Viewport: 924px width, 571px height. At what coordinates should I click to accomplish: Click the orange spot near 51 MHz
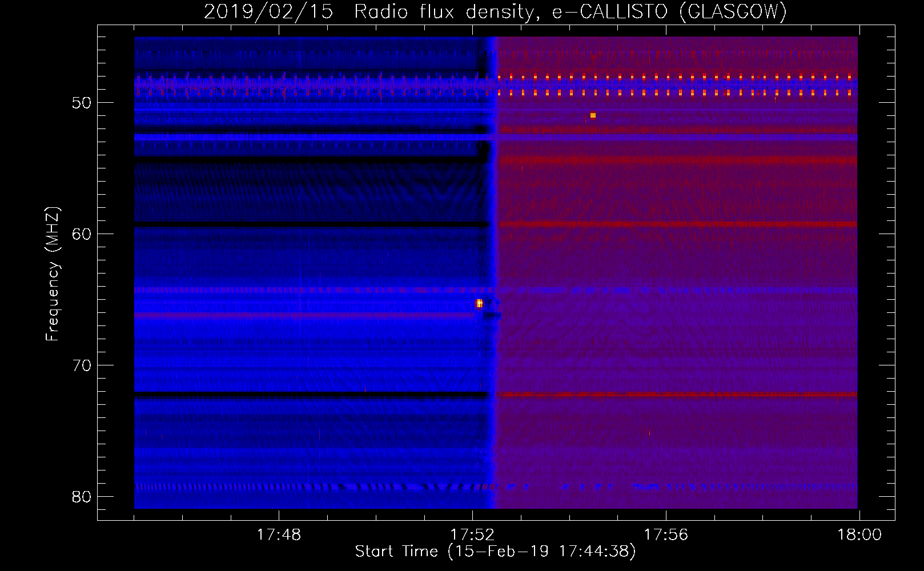(x=593, y=115)
